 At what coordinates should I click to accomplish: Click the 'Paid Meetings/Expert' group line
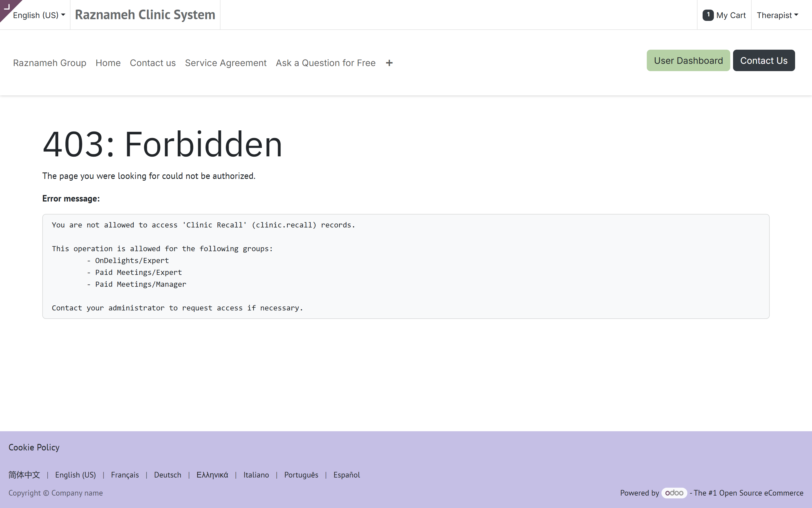138,272
